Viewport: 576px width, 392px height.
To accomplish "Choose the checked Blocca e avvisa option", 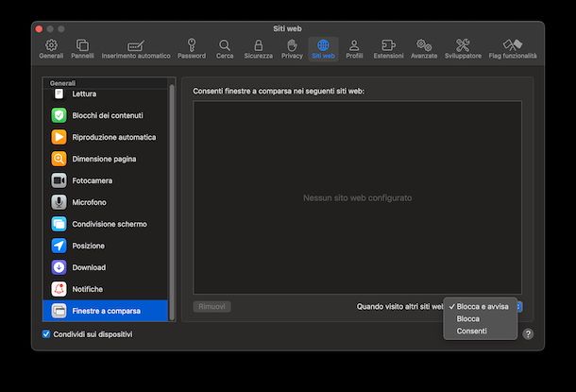I will tap(482, 307).
